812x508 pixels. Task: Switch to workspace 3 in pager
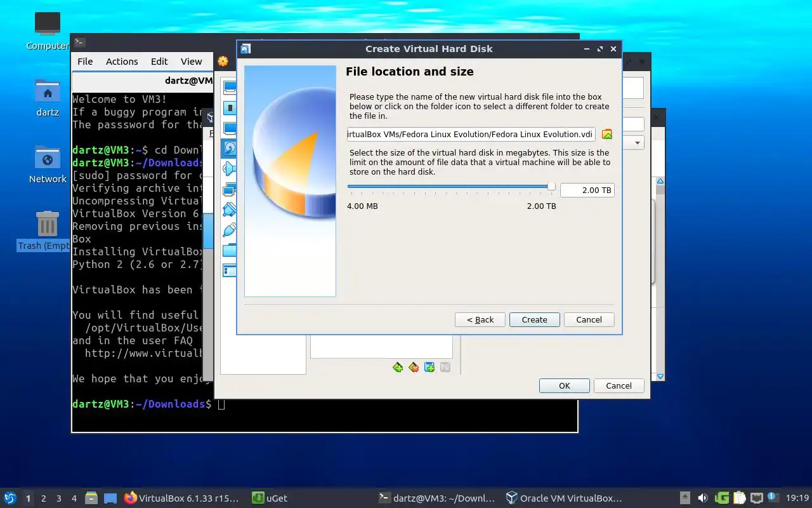coord(59,498)
